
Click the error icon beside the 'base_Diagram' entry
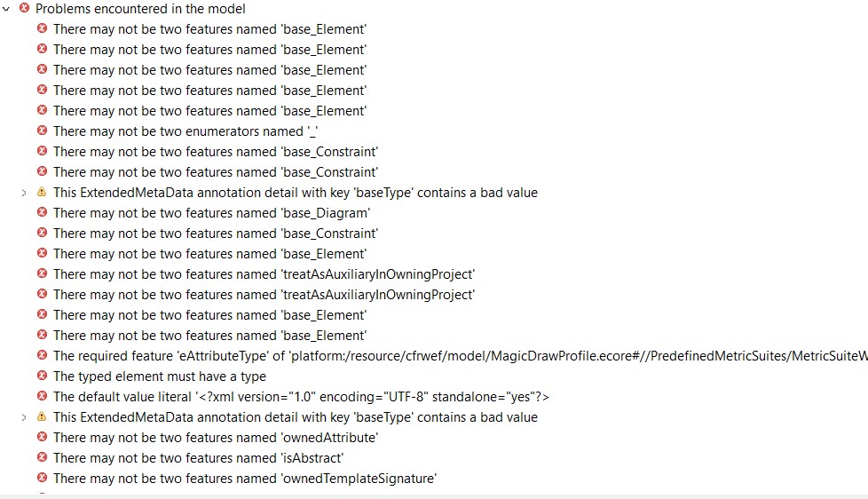click(42, 212)
